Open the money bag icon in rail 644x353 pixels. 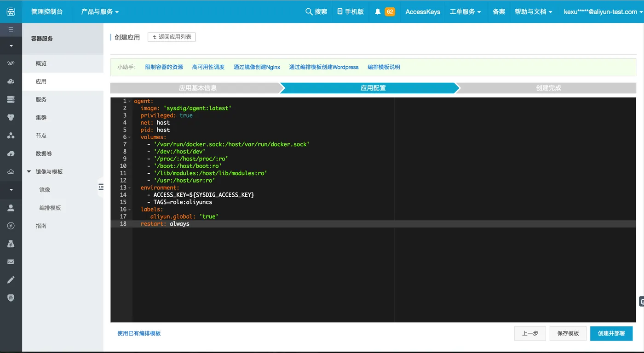click(x=11, y=244)
